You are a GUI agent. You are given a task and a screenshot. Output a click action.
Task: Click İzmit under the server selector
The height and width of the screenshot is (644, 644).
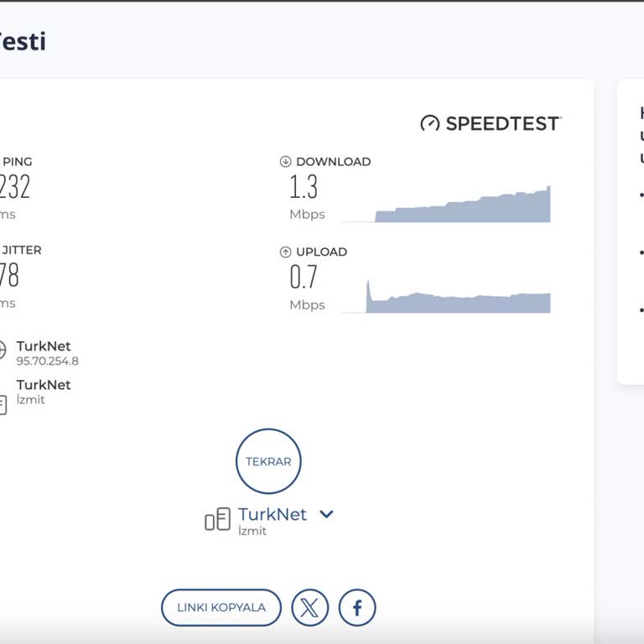pyautogui.click(x=252, y=531)
